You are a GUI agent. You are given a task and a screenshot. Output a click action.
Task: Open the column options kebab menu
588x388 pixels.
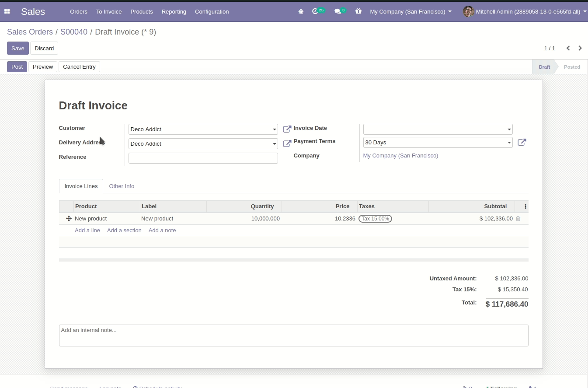525,206
